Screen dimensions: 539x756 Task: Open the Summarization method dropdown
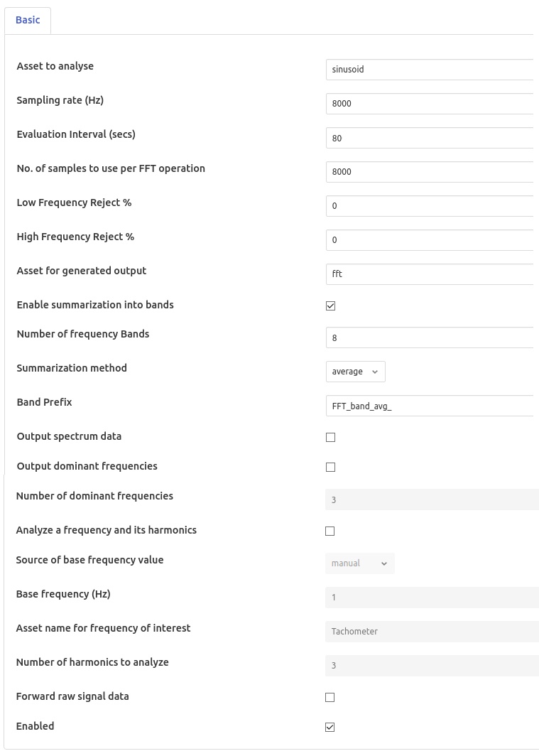coord(355,372)
